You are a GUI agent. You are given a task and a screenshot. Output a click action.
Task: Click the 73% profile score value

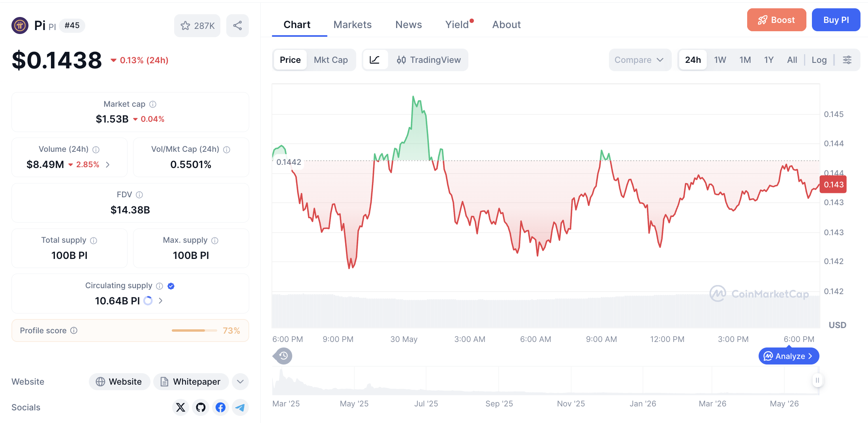pyautogui.click(x=231, y=330)
